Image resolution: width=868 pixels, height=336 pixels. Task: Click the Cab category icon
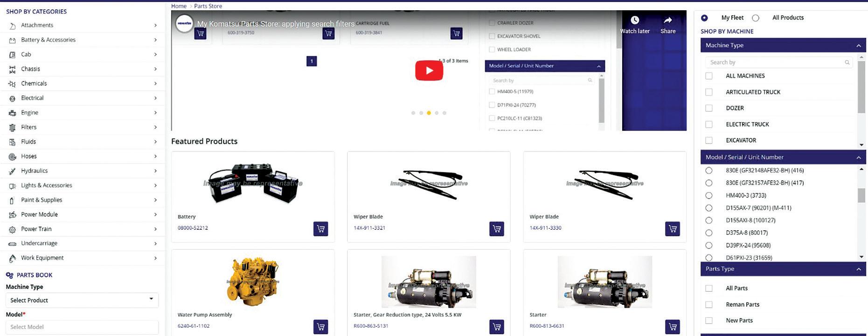coord(12,55)
